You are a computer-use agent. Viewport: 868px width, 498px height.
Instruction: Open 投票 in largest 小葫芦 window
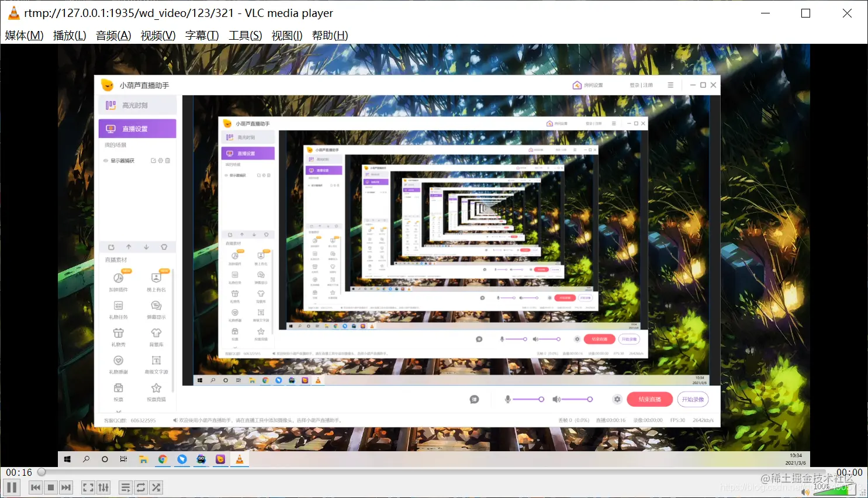pos(119,392)
